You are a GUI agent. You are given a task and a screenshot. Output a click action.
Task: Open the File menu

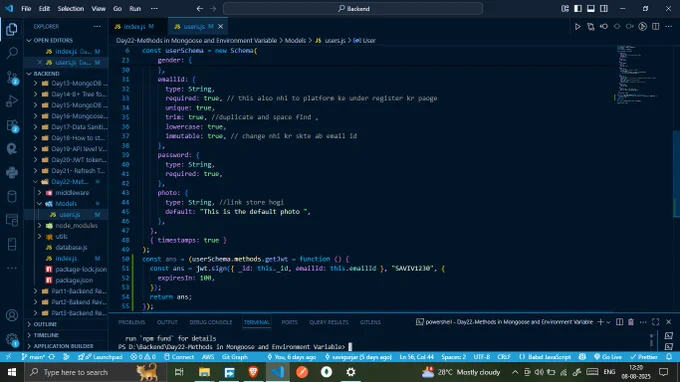click(26, 9)
